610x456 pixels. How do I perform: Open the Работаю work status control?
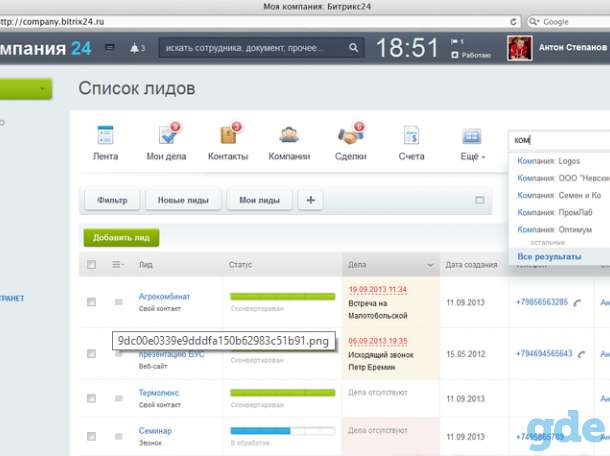click(x=471, y=55)
